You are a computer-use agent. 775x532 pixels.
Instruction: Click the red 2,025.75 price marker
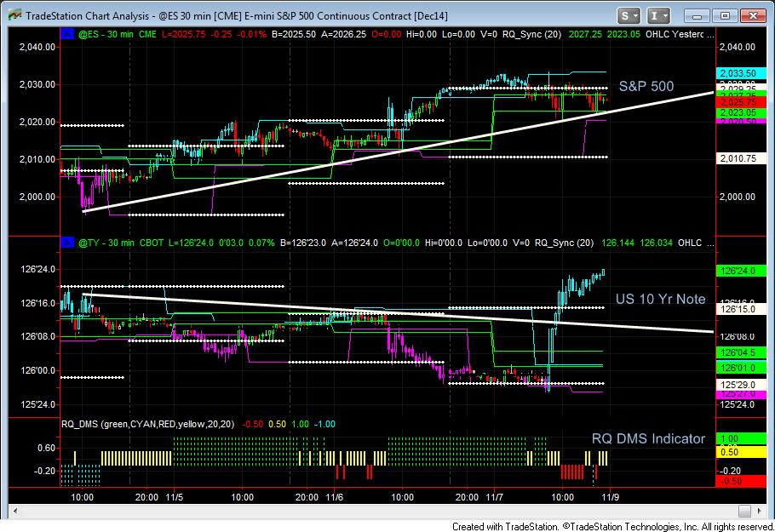pyautogui.click(x=740, y=102)
